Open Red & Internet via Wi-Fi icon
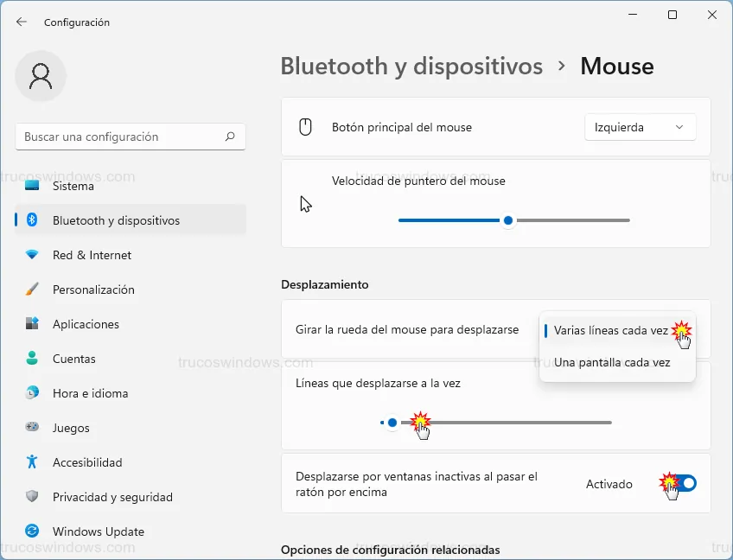Image resolution: width=733 pixels, height=560 pixels. [x=32, y=255]
